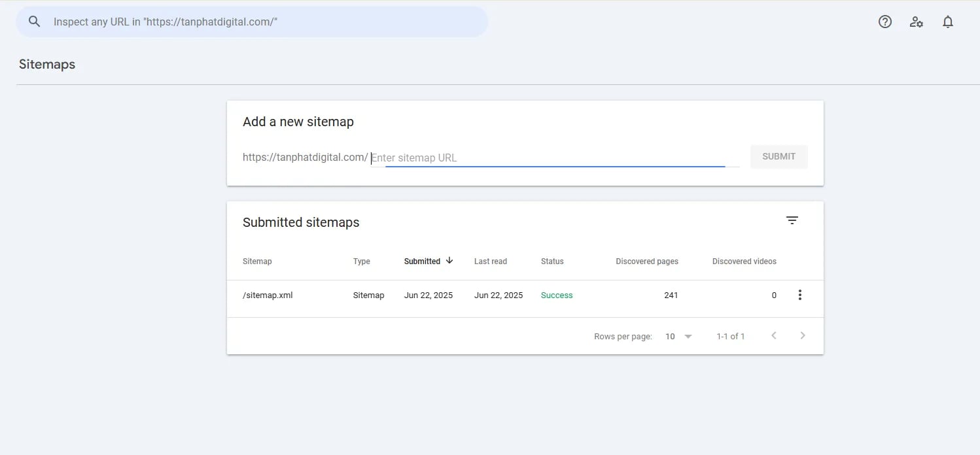Viewport: 980px width, 455px height.
Task: Click the next page arrow in pagination
Action: (x=803, y=335)
